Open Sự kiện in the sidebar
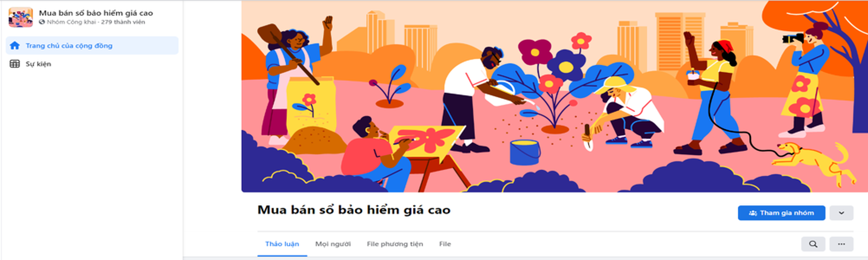 pos(92,64)
